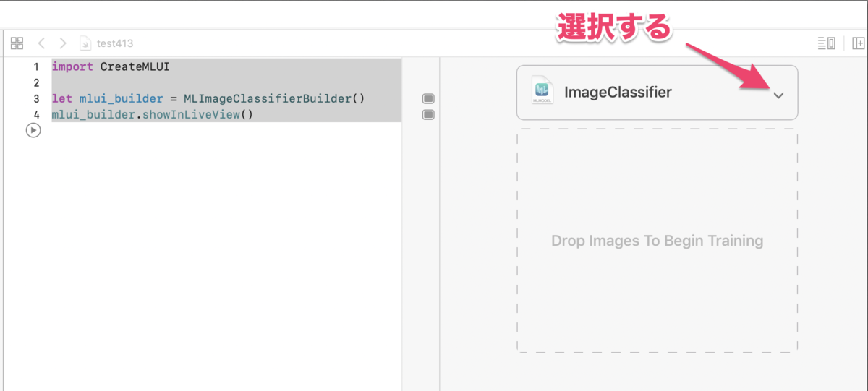The image size is (868, 391).
Task: Select line number 4 in gutter
Action: (x=35, y=114)
